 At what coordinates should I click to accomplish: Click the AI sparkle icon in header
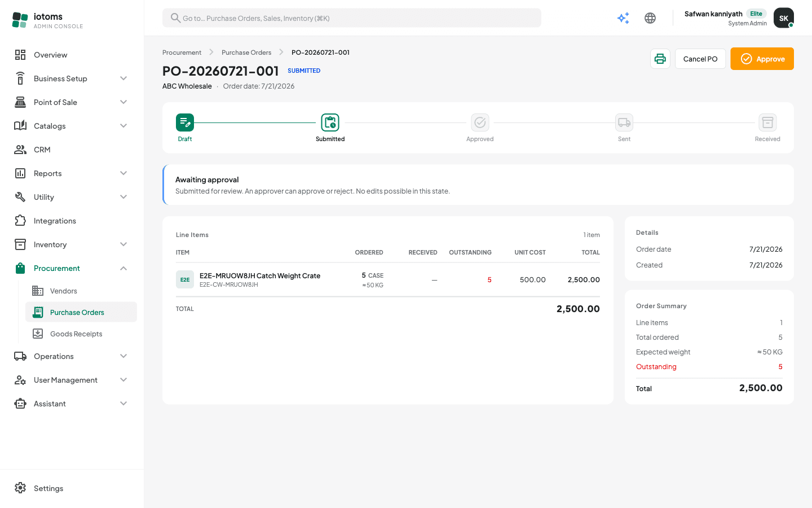coord(623,18)
